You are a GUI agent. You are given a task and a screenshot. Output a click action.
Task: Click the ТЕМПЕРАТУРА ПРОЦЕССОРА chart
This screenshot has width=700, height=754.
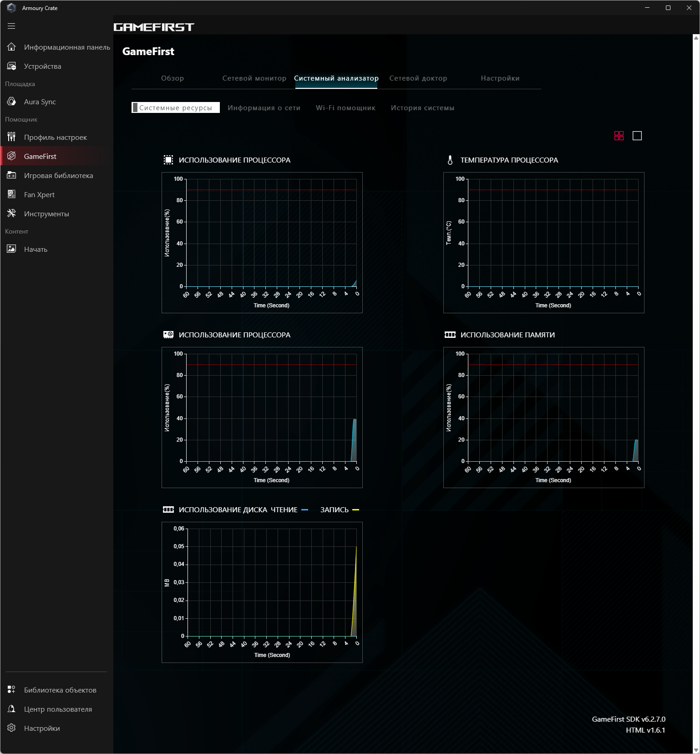pyautogui.click(x=544, y=243)
